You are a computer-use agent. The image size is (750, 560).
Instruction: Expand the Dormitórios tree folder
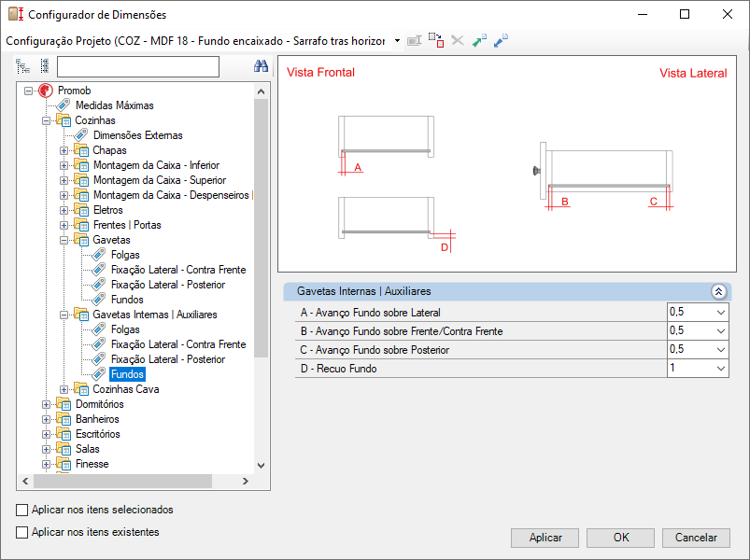[46, 405]
